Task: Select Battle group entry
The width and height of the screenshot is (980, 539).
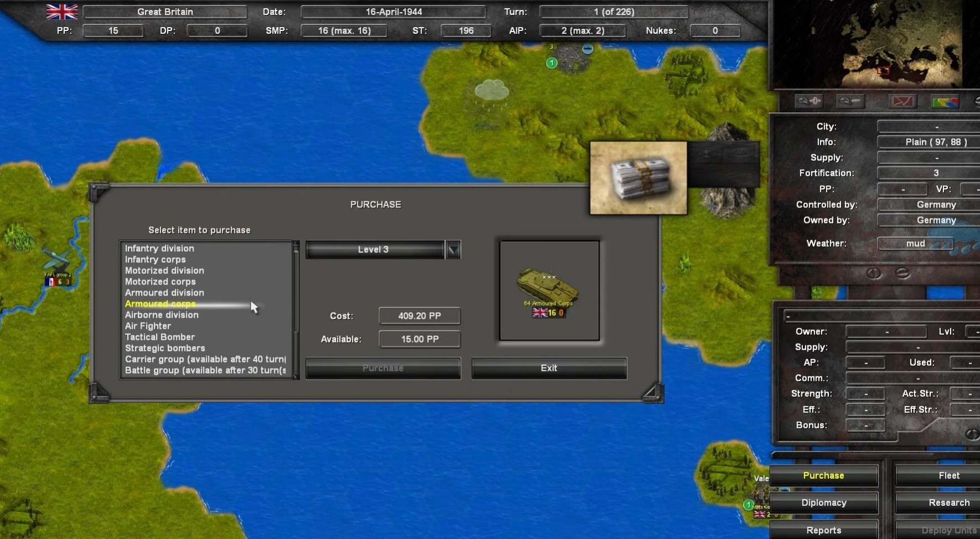Action: coord(205,370)
